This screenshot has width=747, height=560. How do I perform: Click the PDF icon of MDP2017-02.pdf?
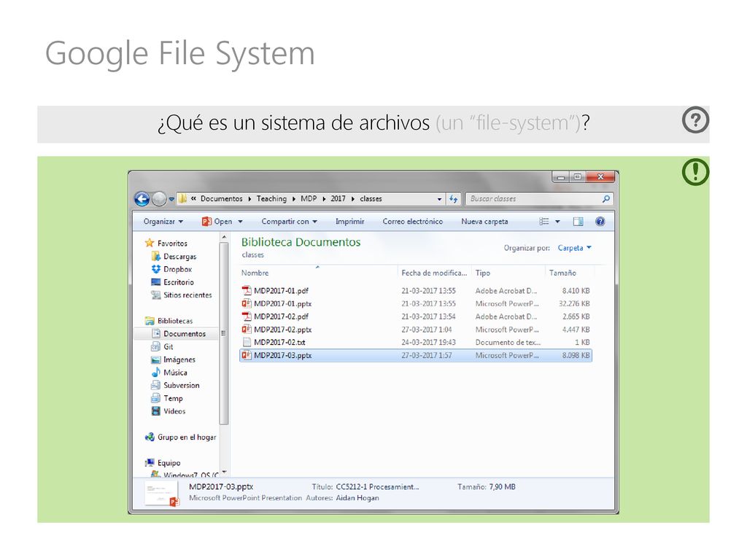point(247,316)
